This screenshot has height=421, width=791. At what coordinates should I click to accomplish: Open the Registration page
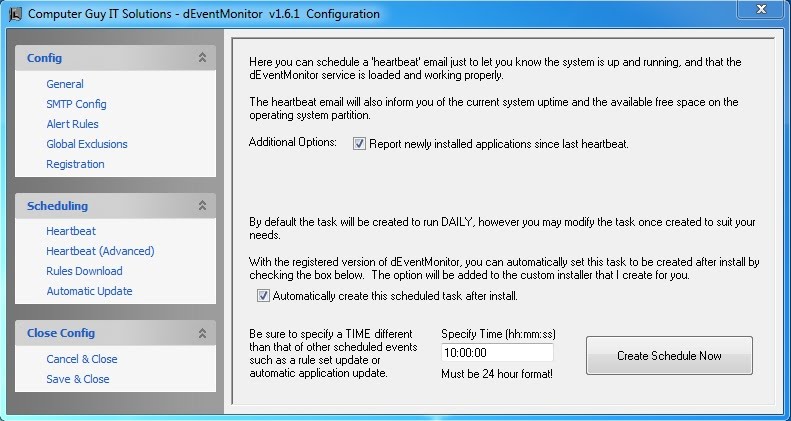click(75, 164)
